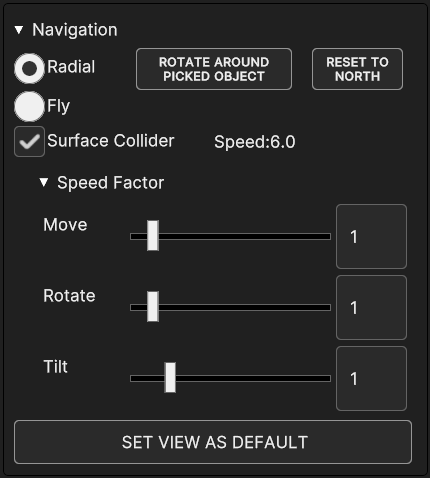The image size is (430, 478).
Task: Click the Navigation heading text
Action: [75, 30]
